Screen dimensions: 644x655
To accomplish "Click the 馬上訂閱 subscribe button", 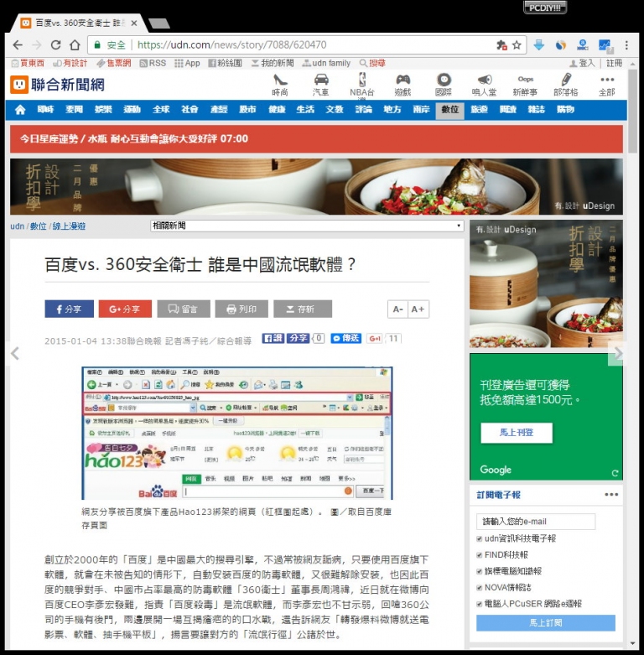I will point(545,623).
